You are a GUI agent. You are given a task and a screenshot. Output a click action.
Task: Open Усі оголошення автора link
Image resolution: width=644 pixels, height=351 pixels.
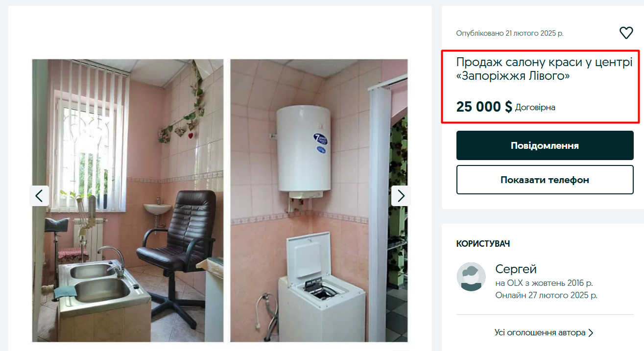pyautogui.click(x=540, y=333)
